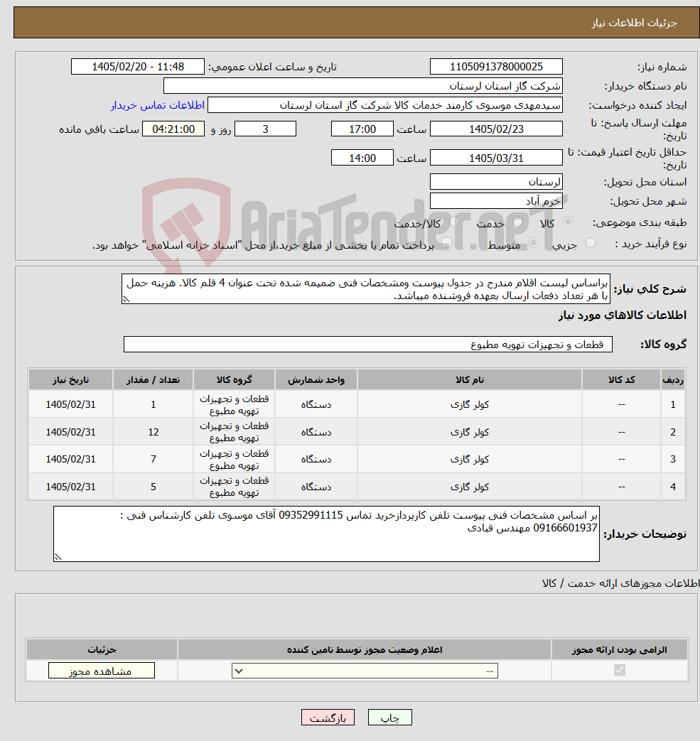Click the الزامی بودن ارائه مجوز header

pyautogui.click(x=619, y=650)
